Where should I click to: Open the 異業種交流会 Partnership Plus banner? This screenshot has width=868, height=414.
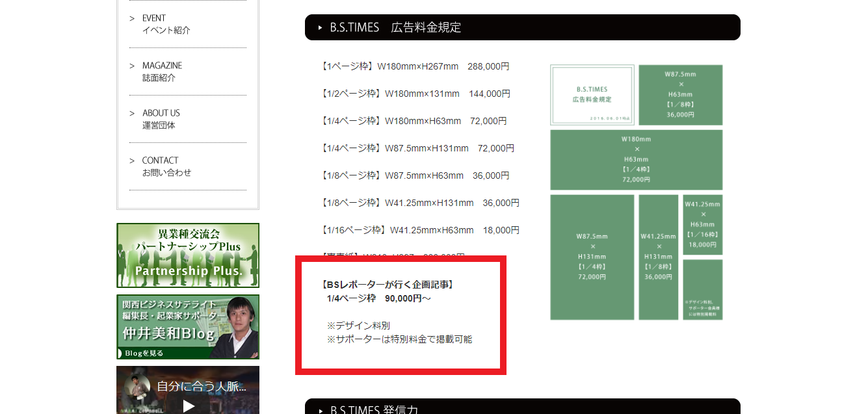(x=188, y=255)
